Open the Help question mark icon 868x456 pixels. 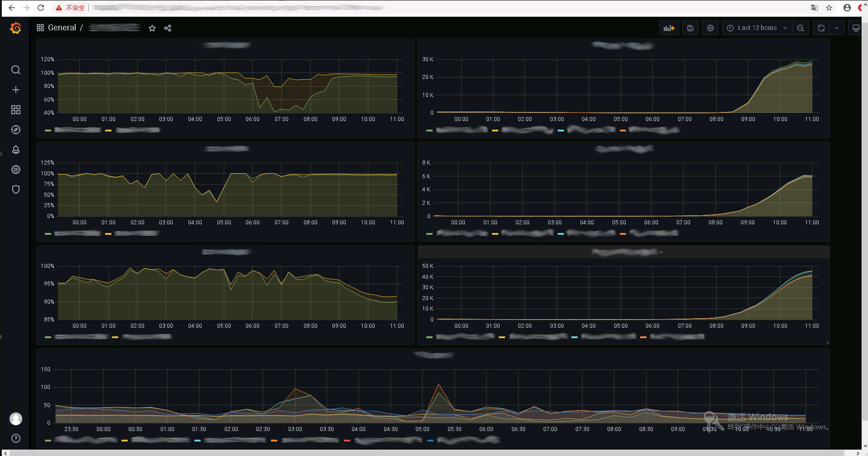tap(16, 438)
